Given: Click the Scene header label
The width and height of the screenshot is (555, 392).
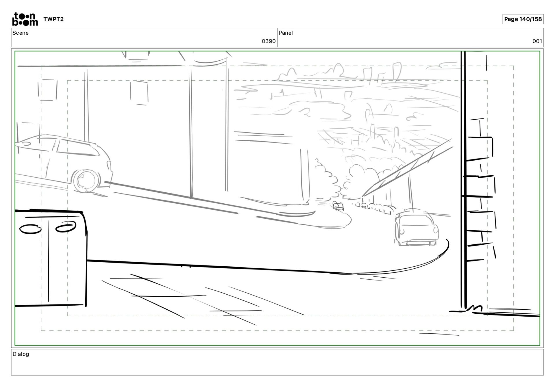Looking at the screenshot, I should tap(21, 33).
